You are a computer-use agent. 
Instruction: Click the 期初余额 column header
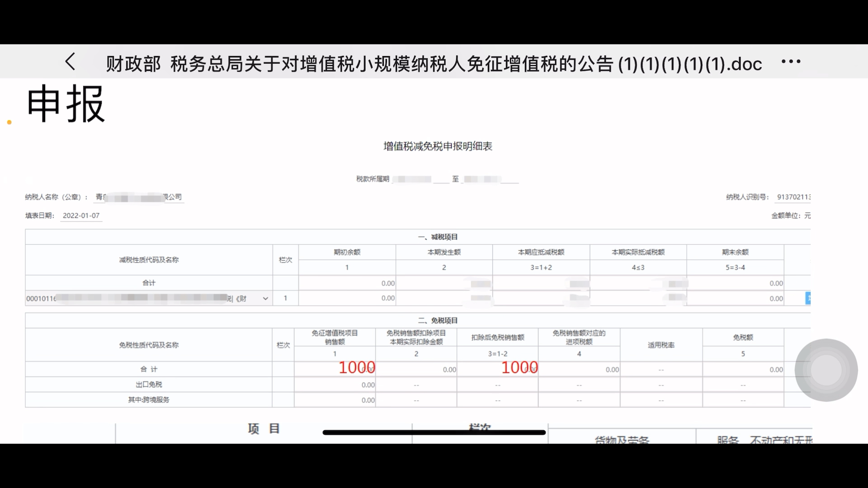pos(347,252)
